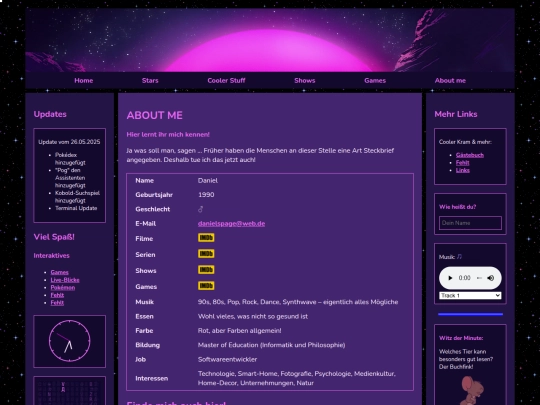Select About me navigation item
Screen dimensions: 540x405
pyautogui.click(x=450, y=81)
